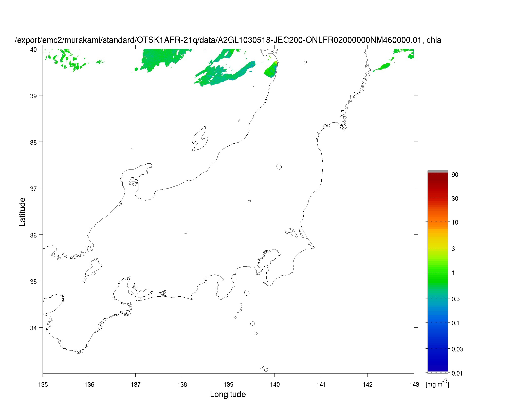The height and width of the screenshot is (406, 532).
Task: Click longitude tick label 141
Action: point(321,384)
